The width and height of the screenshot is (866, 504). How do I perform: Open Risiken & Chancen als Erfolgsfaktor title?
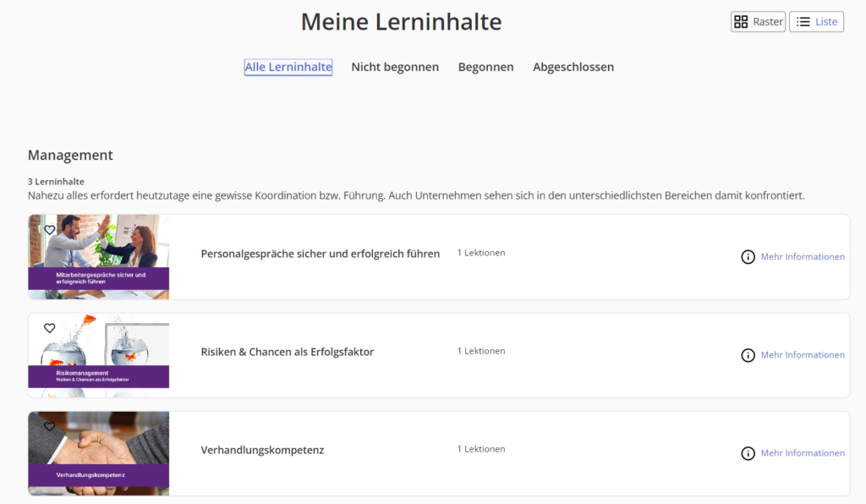[287, 352]
